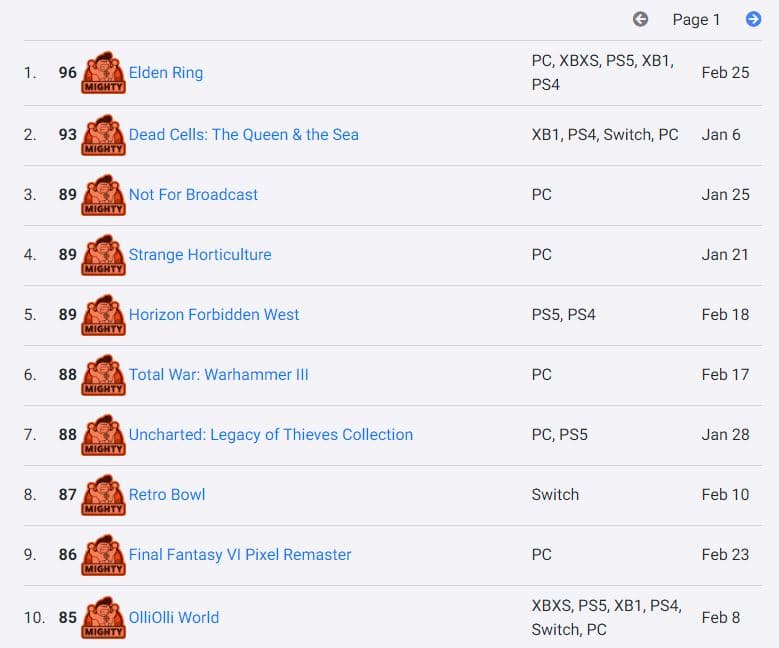The width and height of the screenshot is (779, 648).
Task: Click Mighty badge beside Not For Broadcast
Action: coord(103,195)
